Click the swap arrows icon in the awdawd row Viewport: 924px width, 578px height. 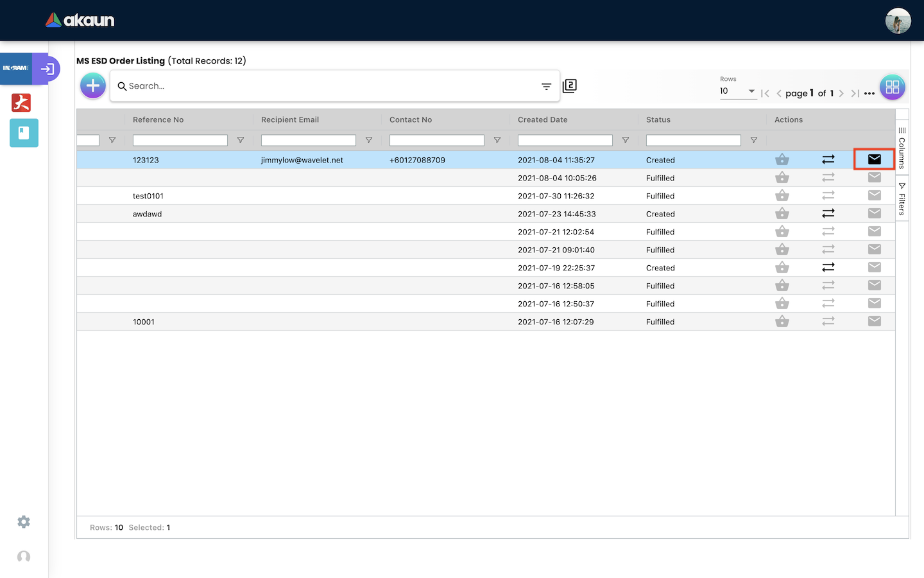coord(828,213)
